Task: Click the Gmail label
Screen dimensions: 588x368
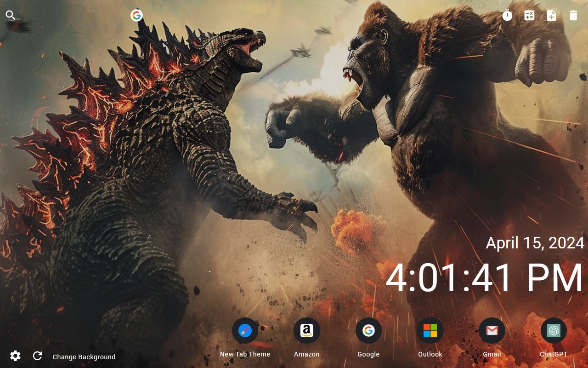Action: click(492, 354)
